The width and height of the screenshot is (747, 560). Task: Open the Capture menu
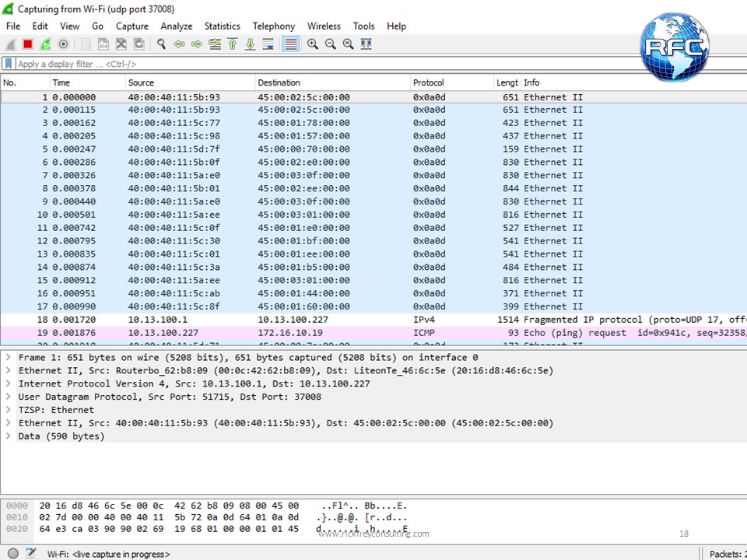(132, 26)
